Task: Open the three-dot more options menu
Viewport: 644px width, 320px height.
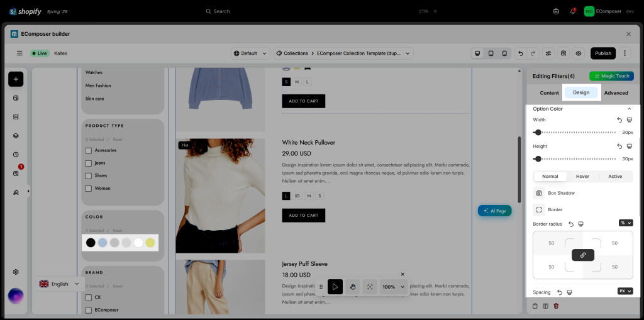Action: [x=625, y=53]
